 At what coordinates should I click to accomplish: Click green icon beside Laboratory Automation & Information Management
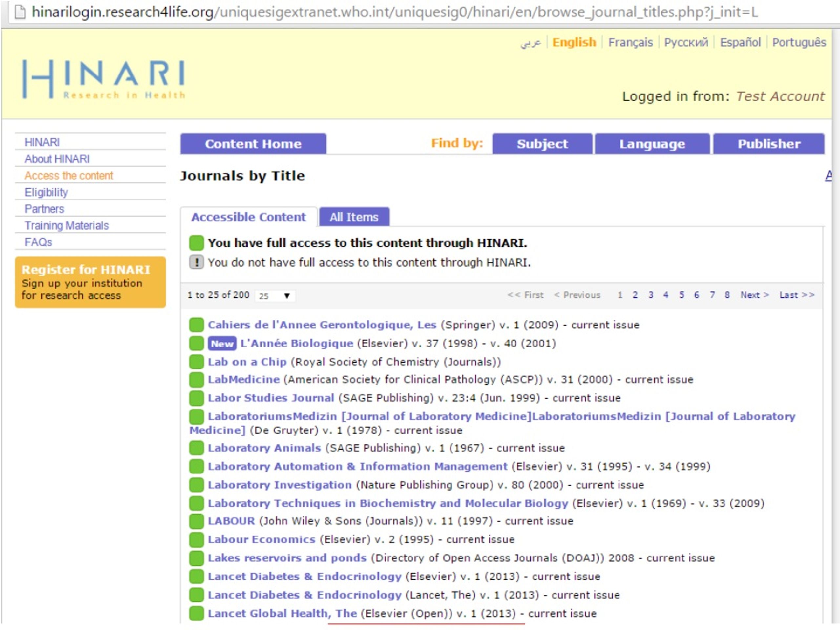click(x=197, y=466)
